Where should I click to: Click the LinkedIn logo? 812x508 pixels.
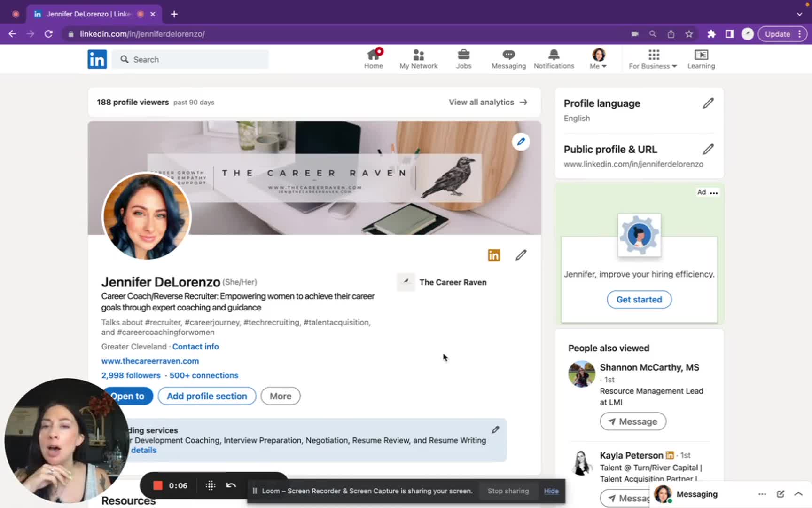pyautogui.click(x=97, y=59)
